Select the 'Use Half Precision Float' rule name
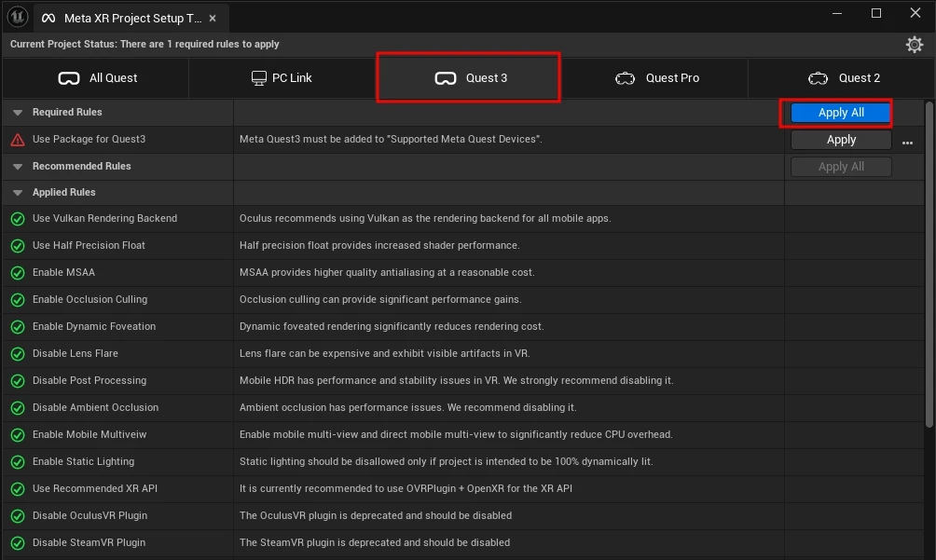Image resolution: width=936 pixels, height=560 pixels. pos(89,245)
